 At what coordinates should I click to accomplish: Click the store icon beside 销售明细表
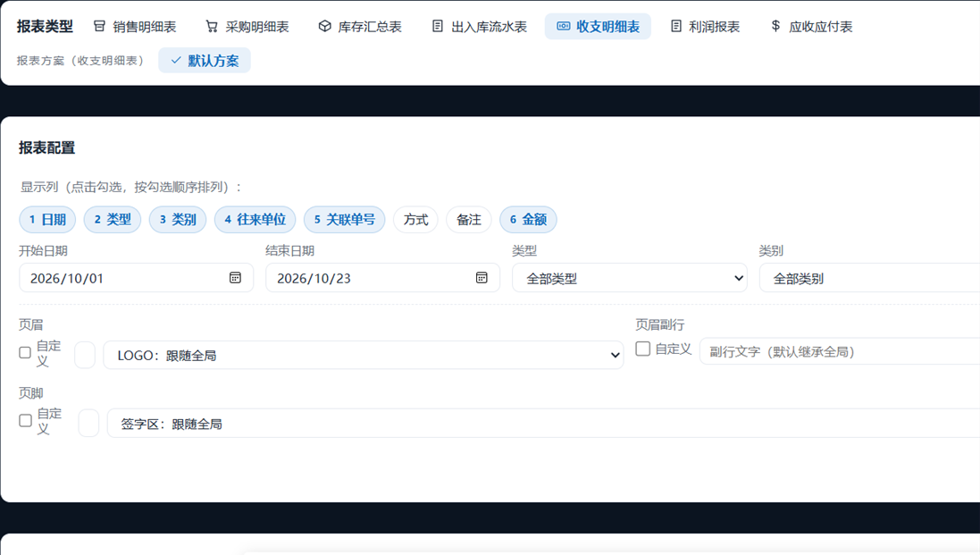coord(99,26)
